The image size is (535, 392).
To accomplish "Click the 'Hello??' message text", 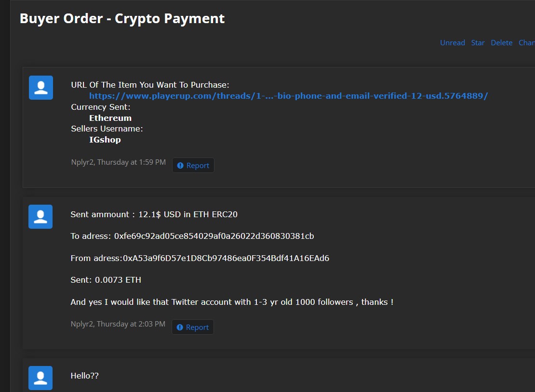I will [x=84, y=376].
